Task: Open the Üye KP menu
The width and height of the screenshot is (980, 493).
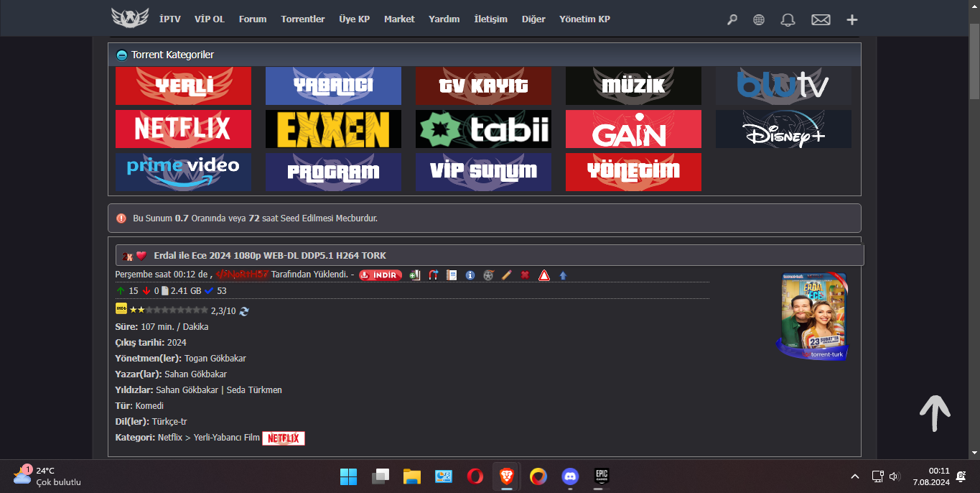Action: coord(355,19)
